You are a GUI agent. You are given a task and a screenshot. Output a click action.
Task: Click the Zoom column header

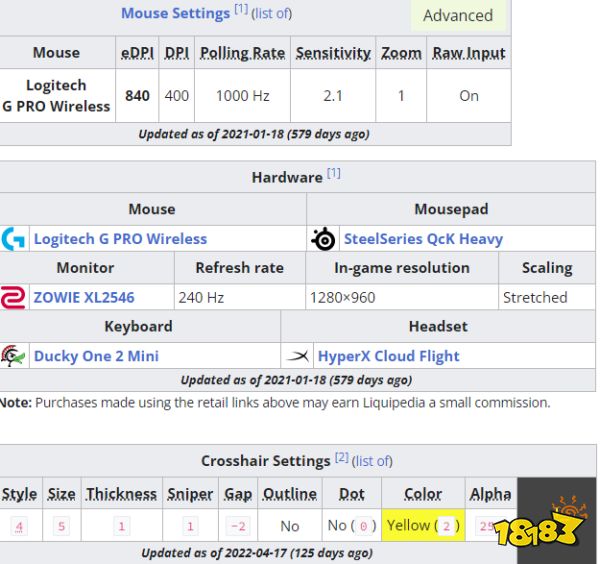(x=401, y=53)
